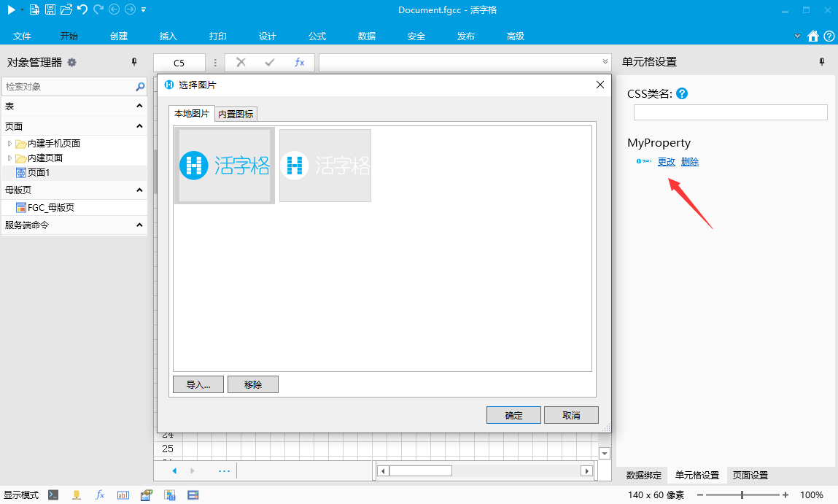The width and height of the screenshot is (838, 504).
Task: Collapse the 页面 section
Action: tap(139, 126)
